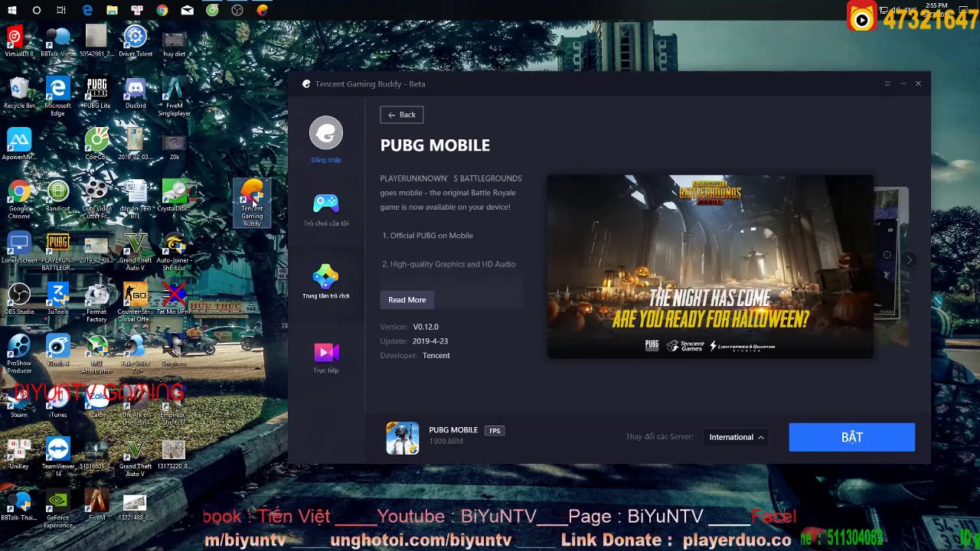
Task: Select the Steam desktop icon
Action: point(19,403)
